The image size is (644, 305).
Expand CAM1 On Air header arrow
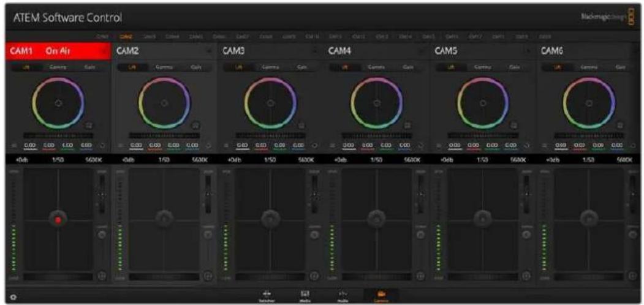tap(103, 51)
